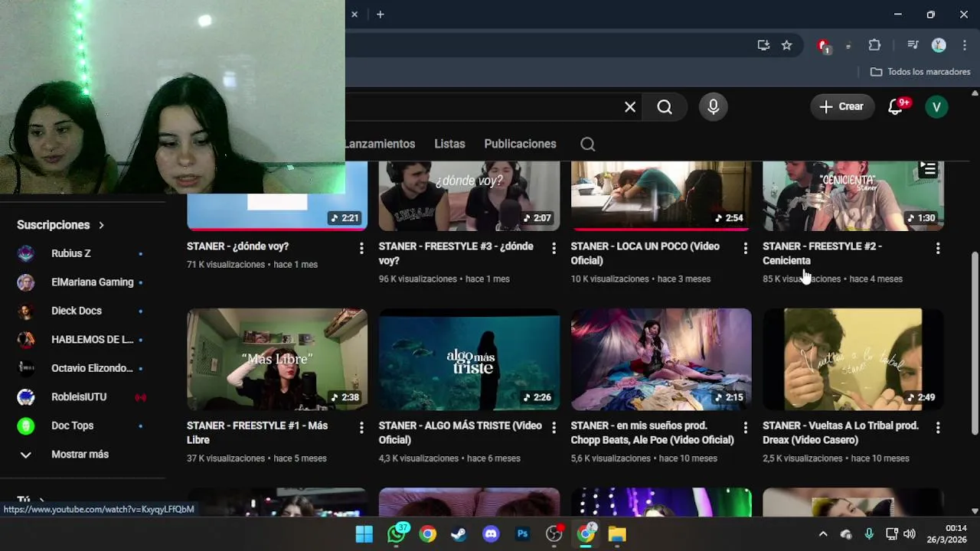This screenshot has height=551, width=980.
Task: Play FREESTYLE #3 ¿dónde voy? thumbnail
Action: [469, 196]
